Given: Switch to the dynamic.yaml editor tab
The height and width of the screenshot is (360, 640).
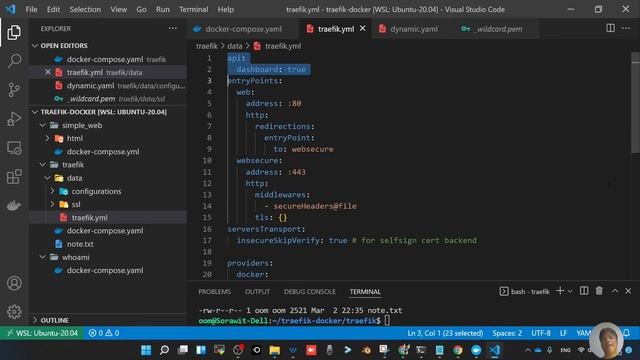Looking at the screenshot, I should tap(413, 29).
